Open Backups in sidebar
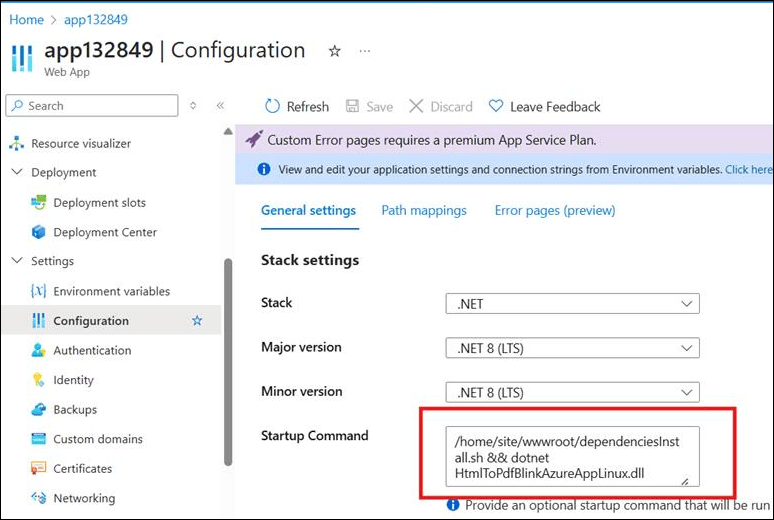The width and height of the screenshot is (774, 520). 75,410
